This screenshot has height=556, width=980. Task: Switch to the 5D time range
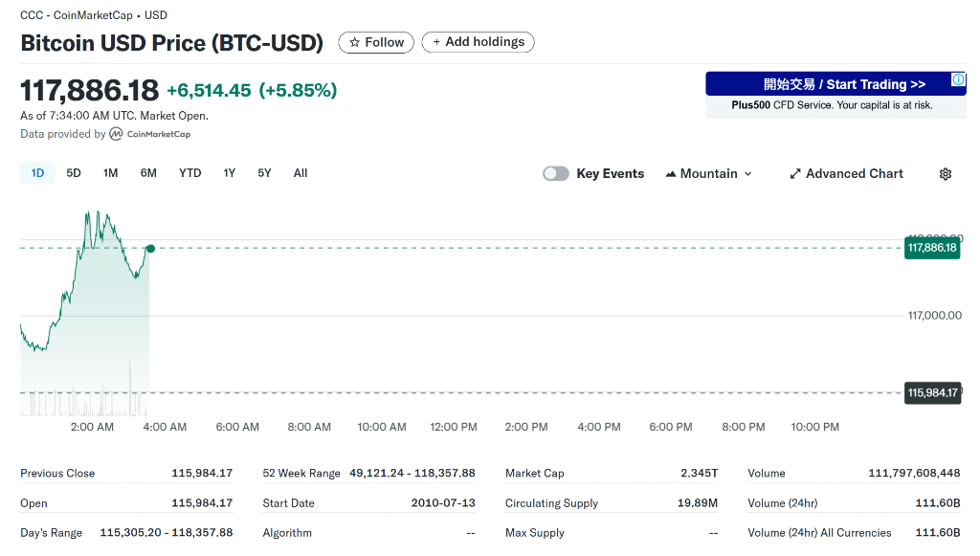point(74,173)
